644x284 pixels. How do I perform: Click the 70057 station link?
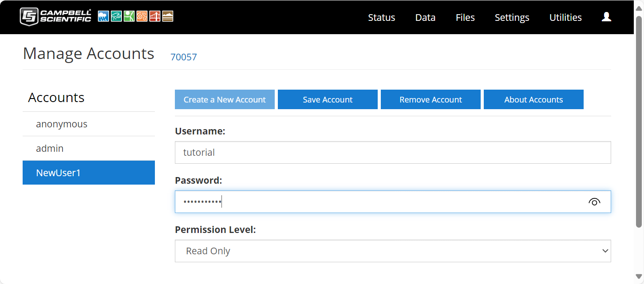(184, 57)
